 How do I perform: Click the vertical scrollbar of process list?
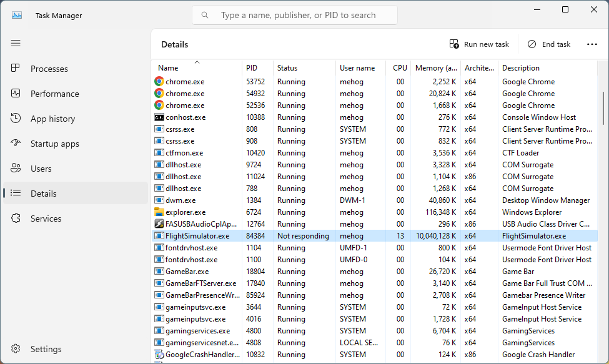[603, 108]
